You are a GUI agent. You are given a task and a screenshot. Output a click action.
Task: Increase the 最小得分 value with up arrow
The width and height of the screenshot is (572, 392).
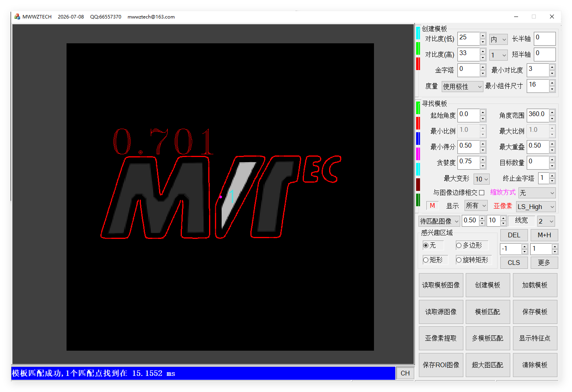point(483,144)
